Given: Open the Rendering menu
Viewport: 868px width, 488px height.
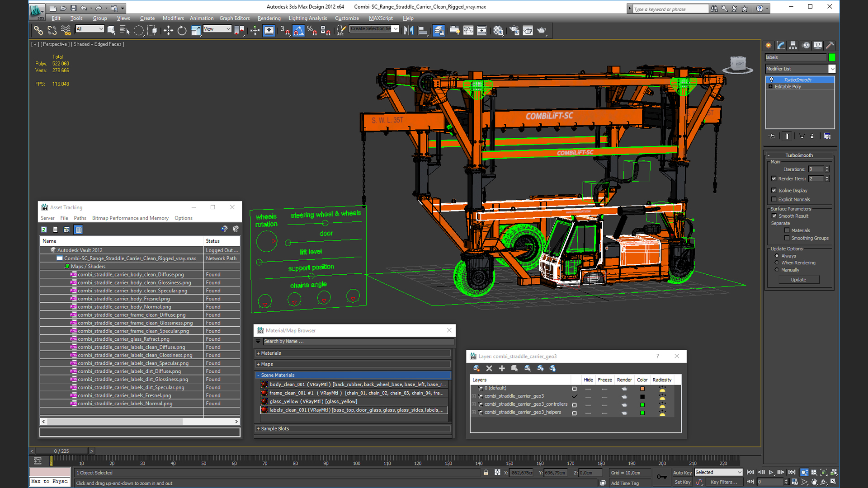Looking at the screenshot, I should (x=269, y=18).
